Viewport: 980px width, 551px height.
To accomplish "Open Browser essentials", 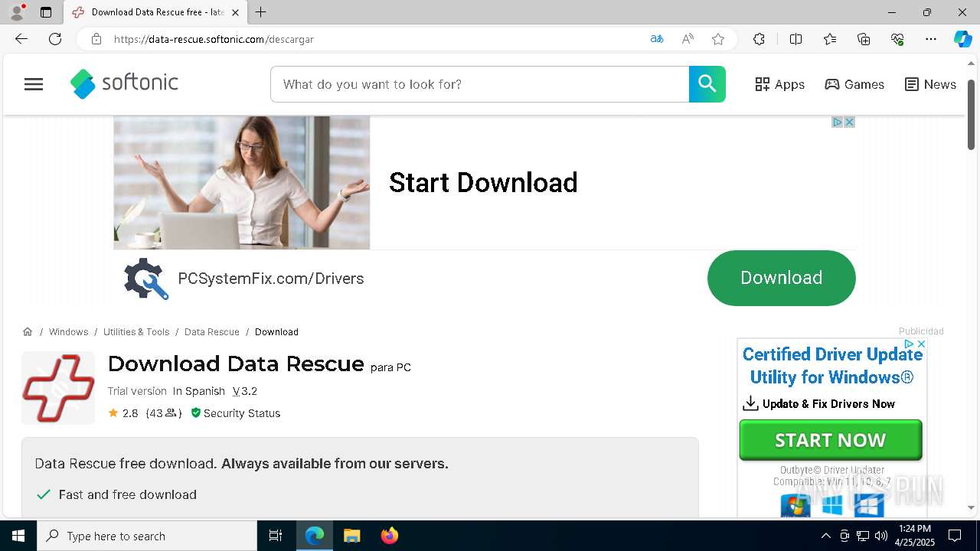I will (x=897, y=39).
